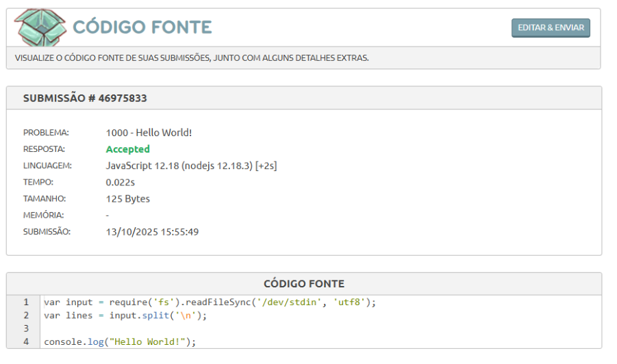Click the console.log Hello World code line
The width and height of the screenshot is (617, 364).
120,342
